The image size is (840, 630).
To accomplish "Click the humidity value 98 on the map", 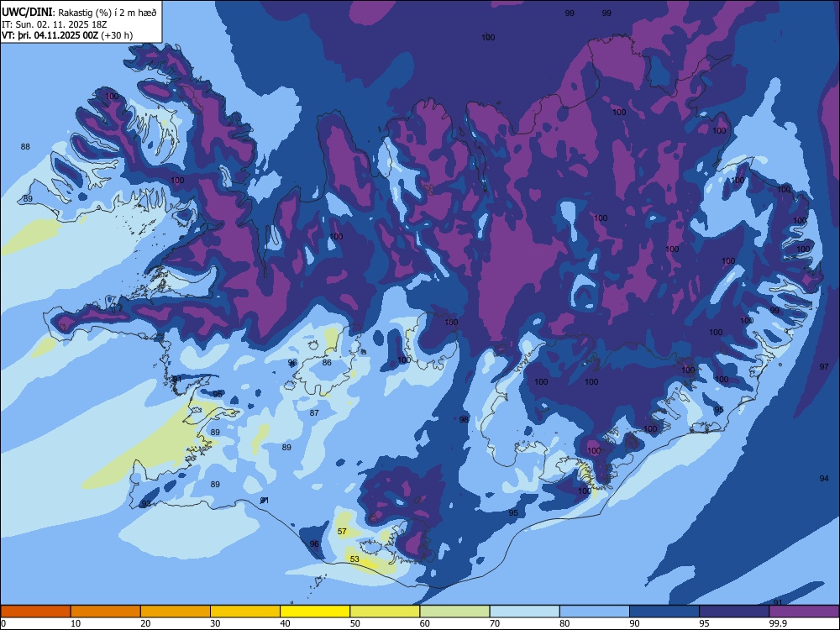I will click(464, 419).
